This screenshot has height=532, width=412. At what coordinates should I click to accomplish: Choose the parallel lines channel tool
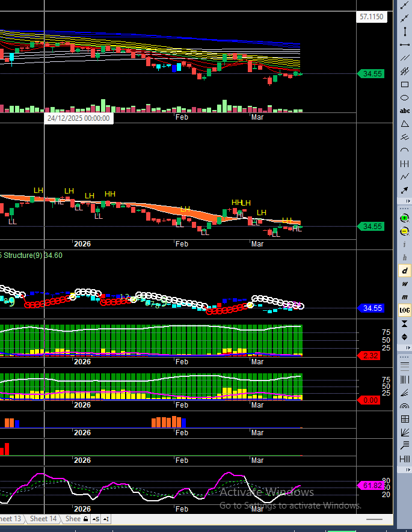point(405,58)
